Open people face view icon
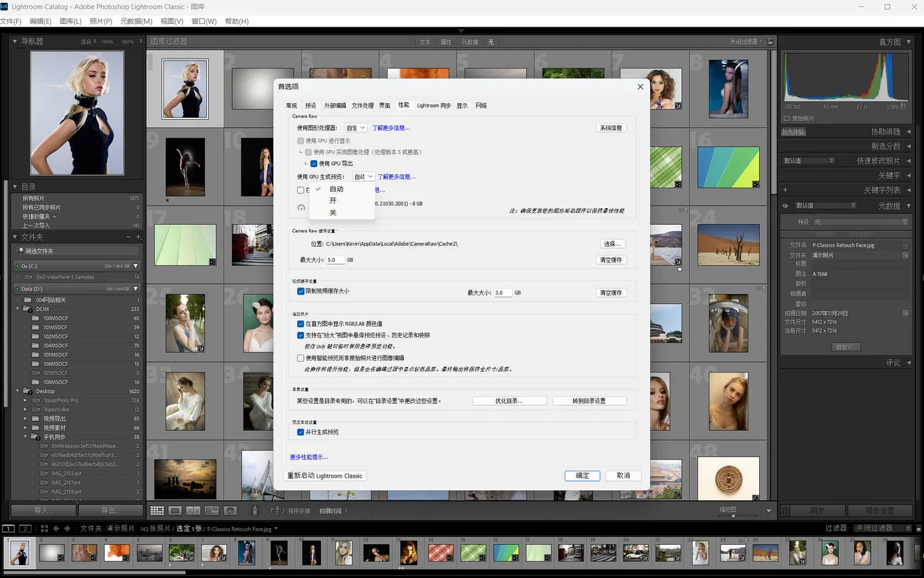 point(231,511)
